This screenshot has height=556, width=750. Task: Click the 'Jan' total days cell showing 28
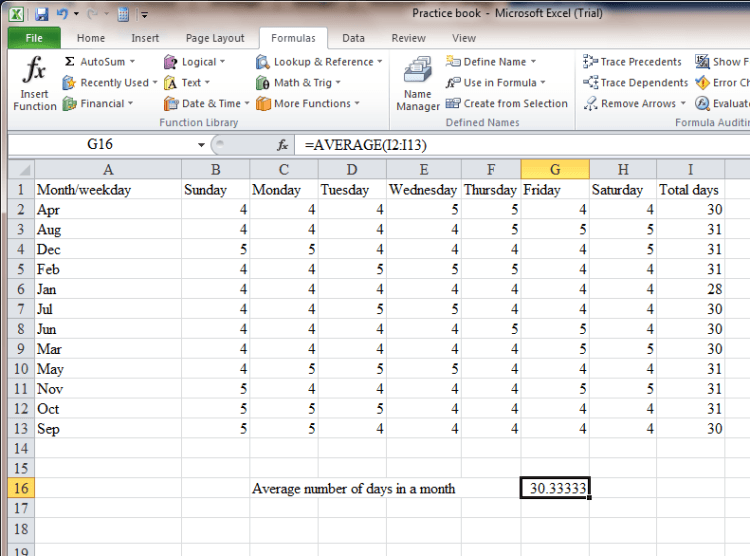[x=690, y=289]
